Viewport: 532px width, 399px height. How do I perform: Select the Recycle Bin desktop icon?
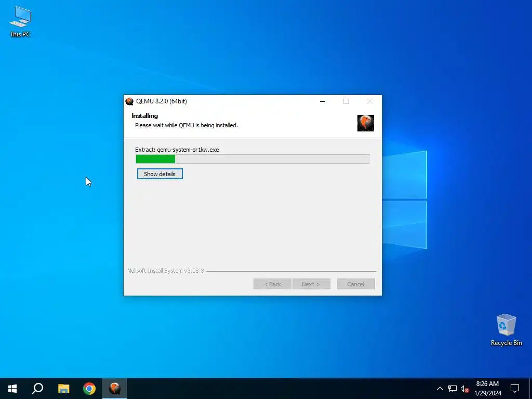tap(506, 330)
